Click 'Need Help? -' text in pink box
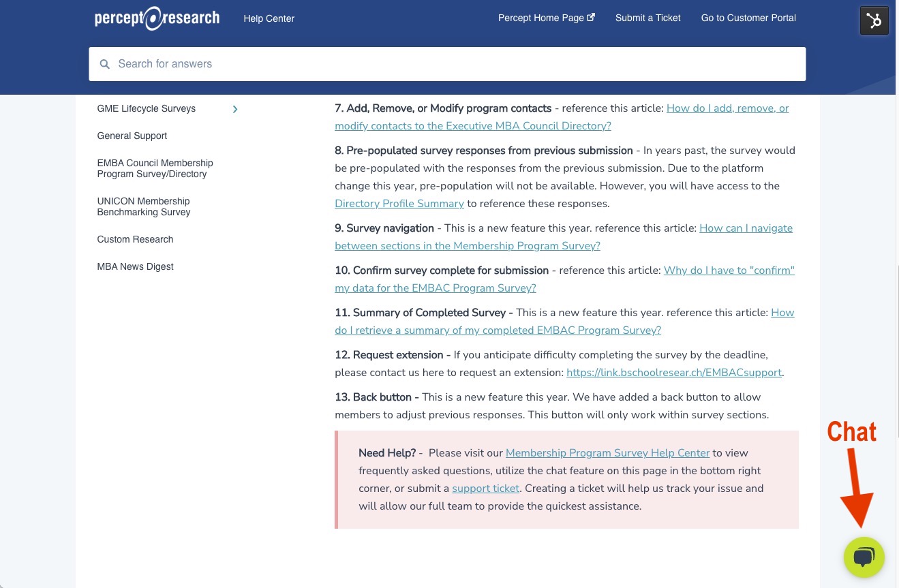 pos(391,452)
